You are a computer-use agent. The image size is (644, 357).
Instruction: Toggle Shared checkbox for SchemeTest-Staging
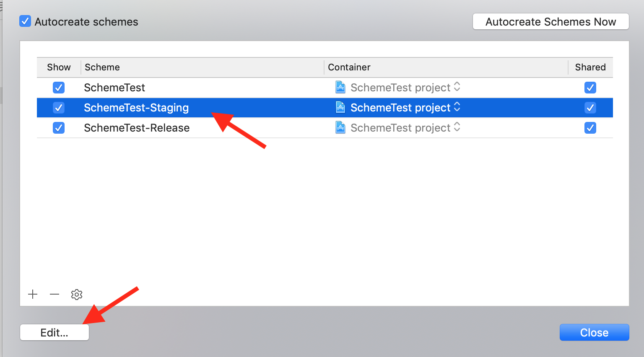(x=590, y=108)
